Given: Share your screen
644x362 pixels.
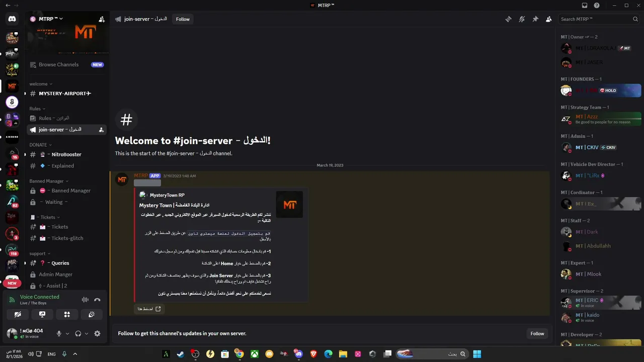Looking at the screenshot, I should tap(42, 314).
